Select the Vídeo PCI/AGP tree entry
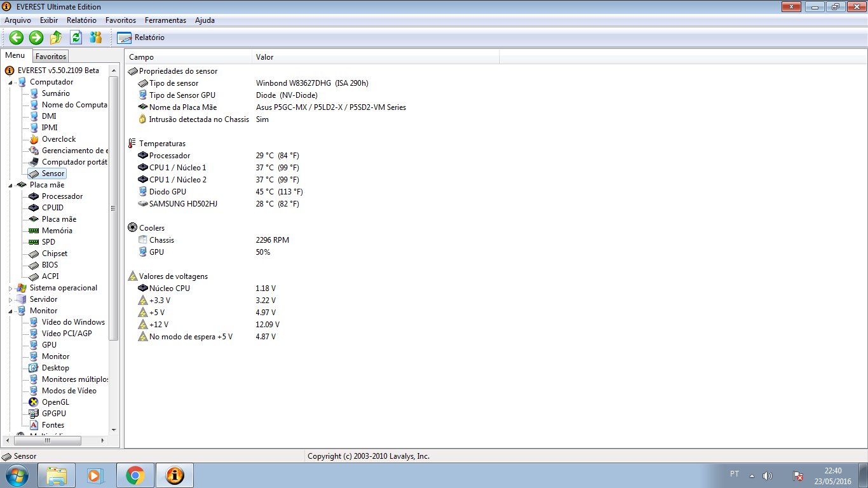 [x=60, y=334]
